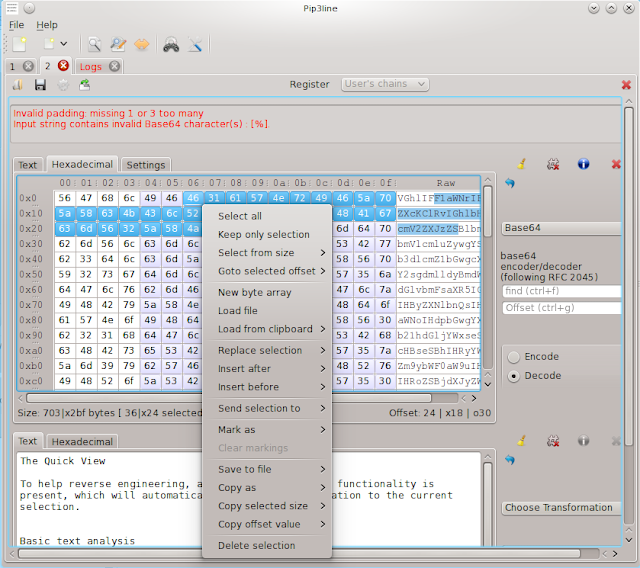Click the Choose Transformation button
The height and width of the screenshot is (568, 640).
coord(561,508)
